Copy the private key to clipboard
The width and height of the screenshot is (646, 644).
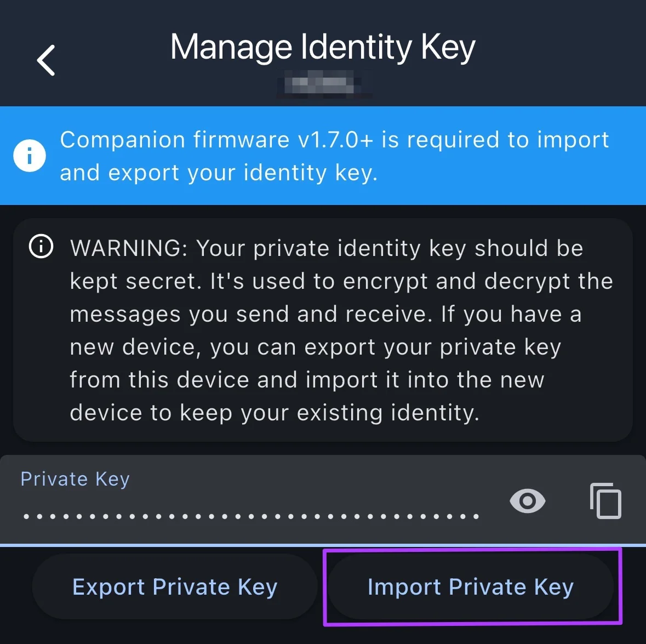605,500
